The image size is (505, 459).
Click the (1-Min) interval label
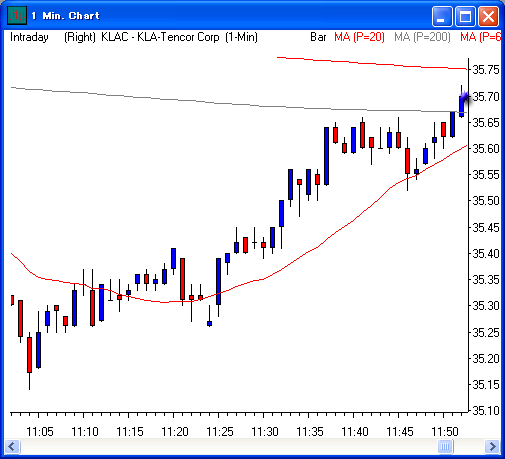coord(241,37)
